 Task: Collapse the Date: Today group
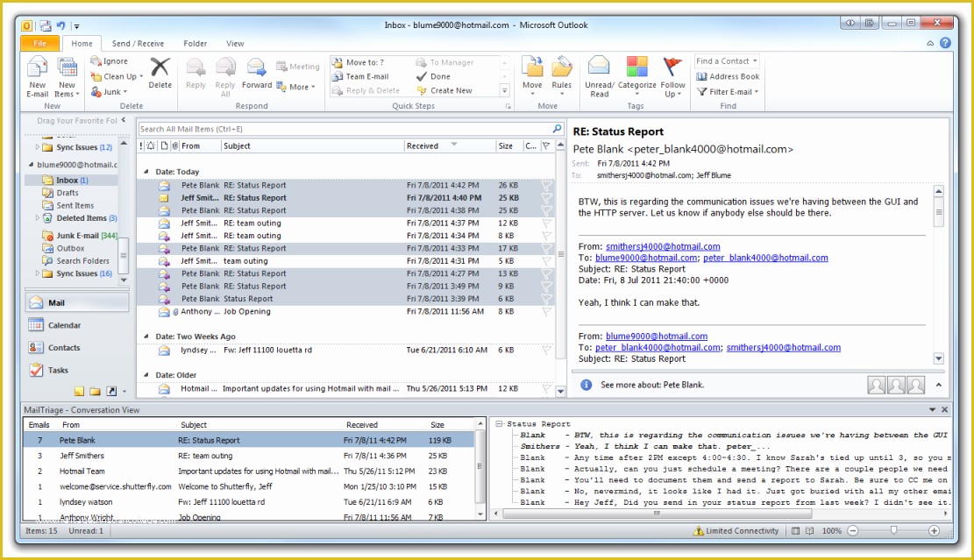(x=146, y=172)
